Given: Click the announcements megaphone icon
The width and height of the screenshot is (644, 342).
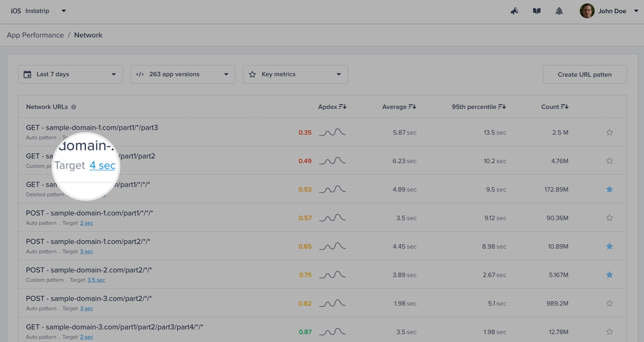Looking at the screenshot, I should [514, 11].
